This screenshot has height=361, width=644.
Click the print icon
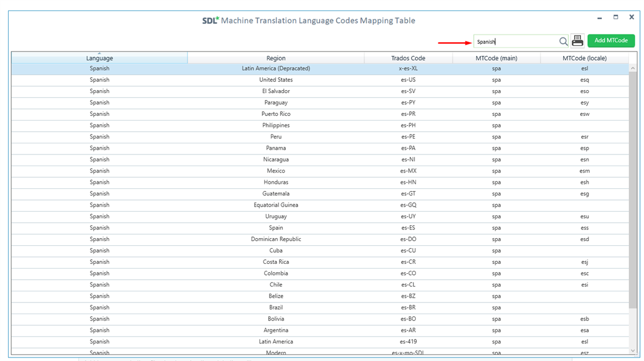[577, 40]
